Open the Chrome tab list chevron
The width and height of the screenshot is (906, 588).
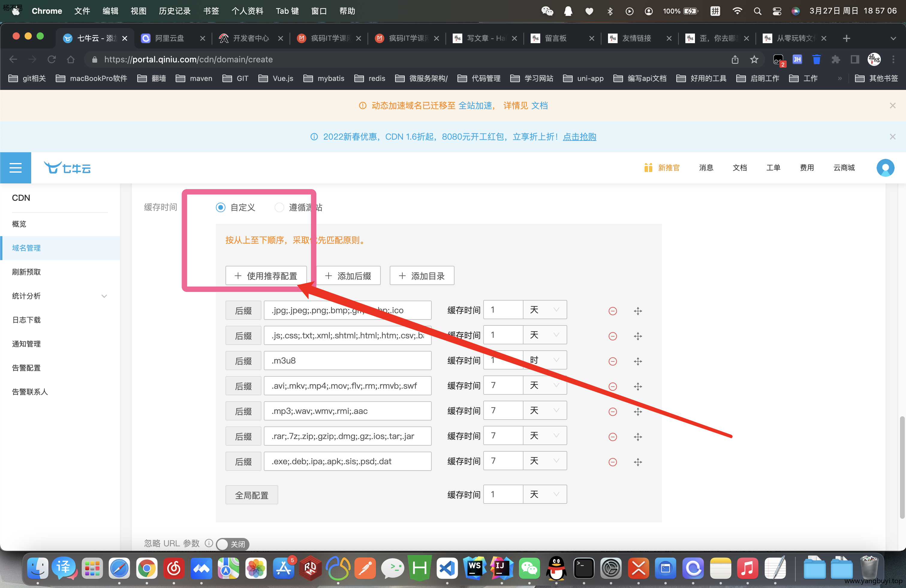[x=893, y=38]
